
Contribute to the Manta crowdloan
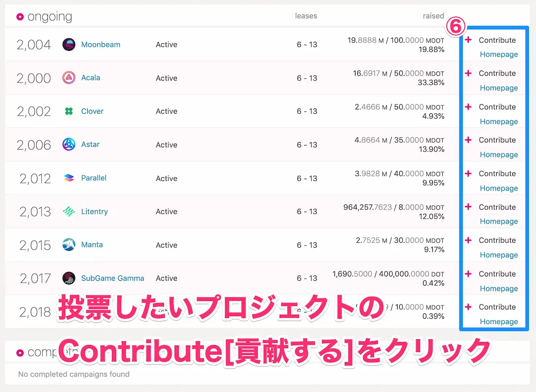[x=497, y=240]
